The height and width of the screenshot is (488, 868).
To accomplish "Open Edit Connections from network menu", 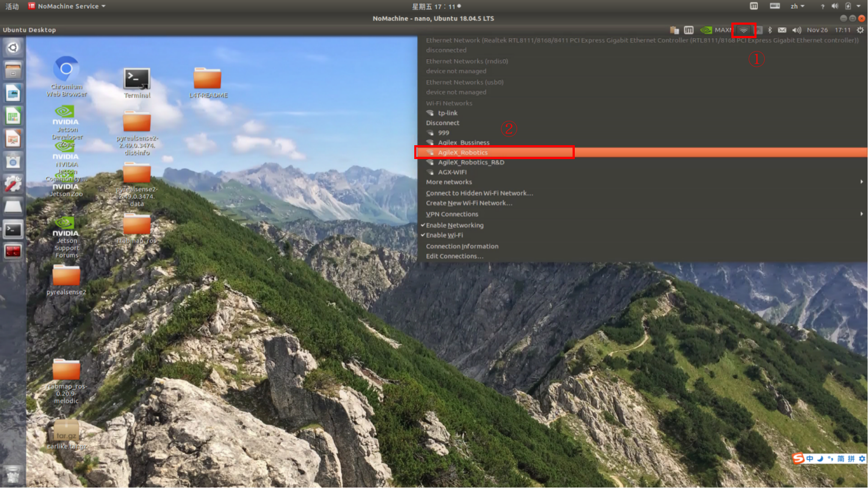I will click(454, 256).
